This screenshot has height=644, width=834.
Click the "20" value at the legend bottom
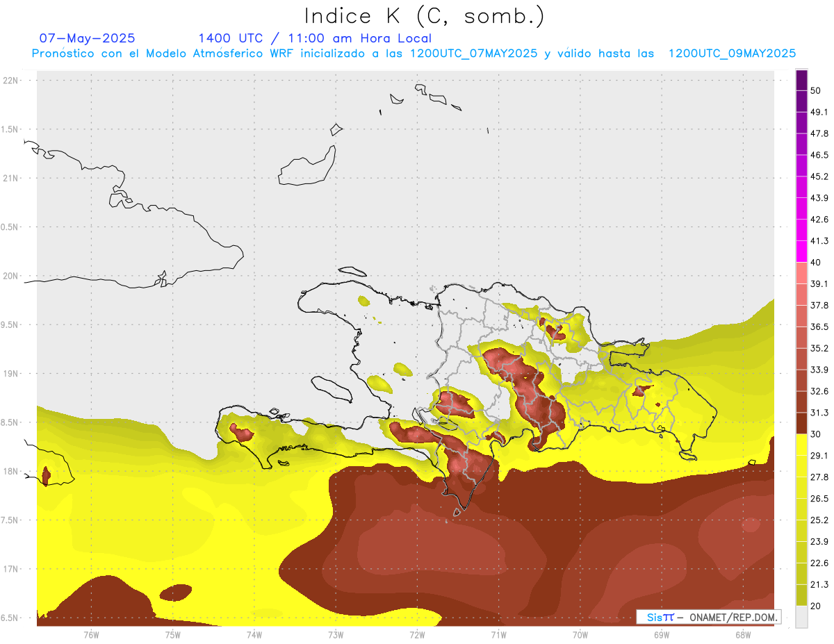(816, 606)
